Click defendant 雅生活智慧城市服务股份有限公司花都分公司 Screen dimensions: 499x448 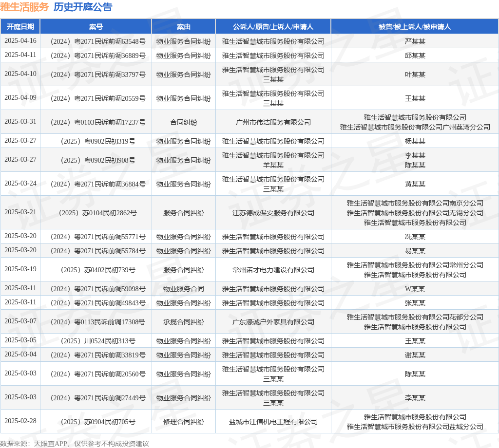415,317
